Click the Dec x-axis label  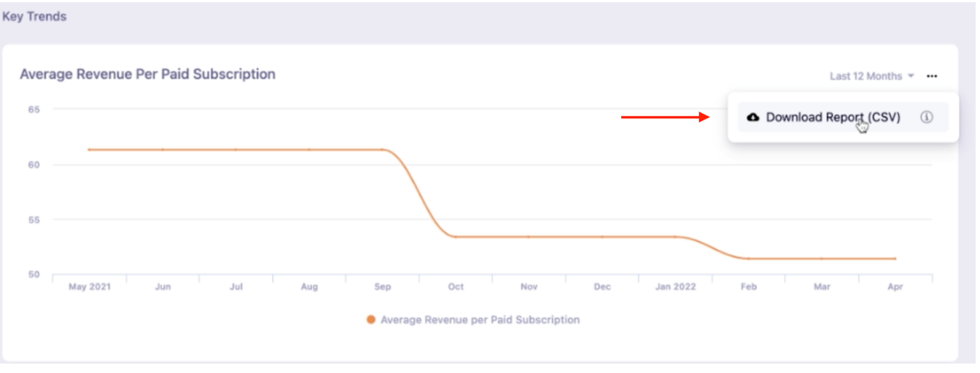[x=602, y=287]
